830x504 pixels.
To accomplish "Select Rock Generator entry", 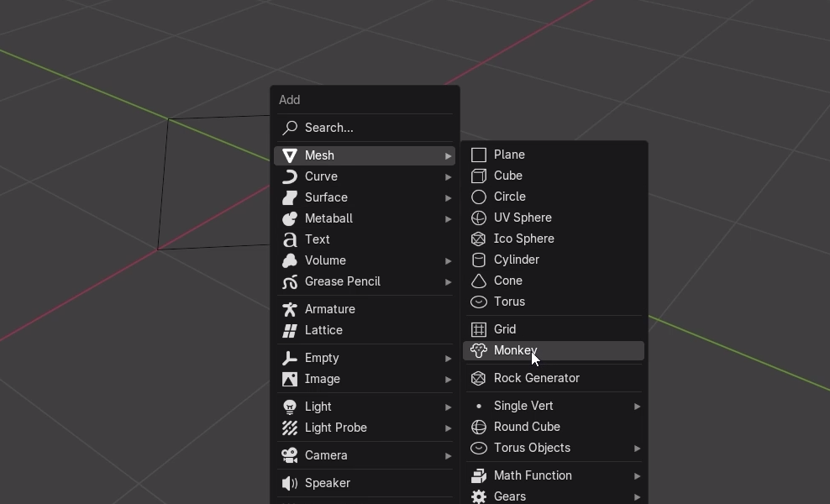I will tap(554, 378).
